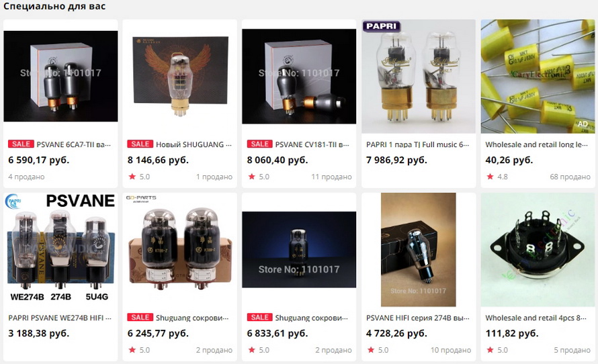The width and height of the screenshot is (598, 364).
Task: Open the PSVANE 6CA7-TII tube product image
Action: [60, 77]
